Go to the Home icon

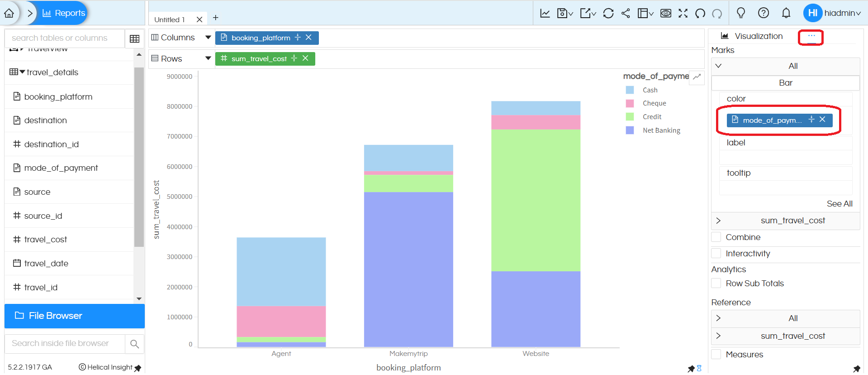pos(9,13)
